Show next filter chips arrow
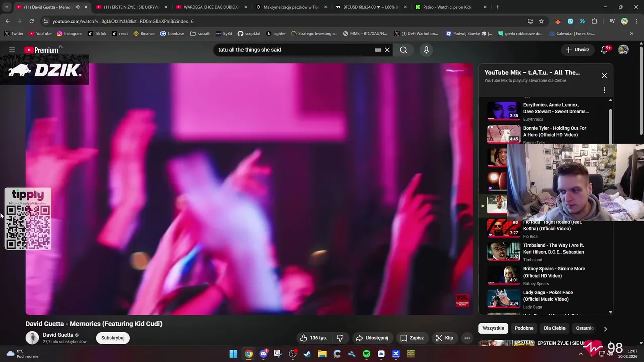This screenshot has height=362, width=644. click(605, 329)
